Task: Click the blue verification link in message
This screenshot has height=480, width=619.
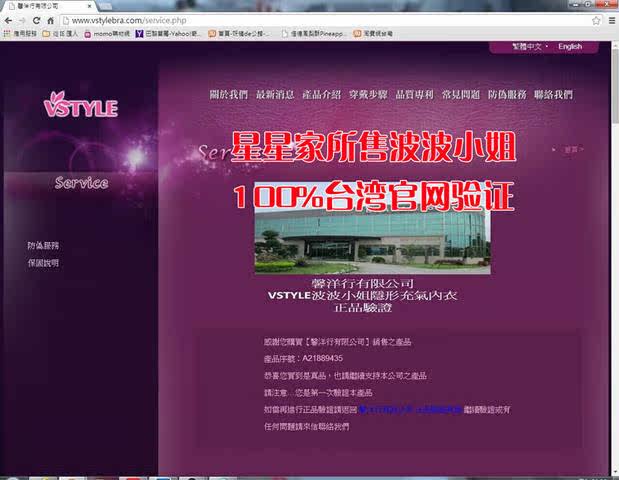Action: point(411,410)
